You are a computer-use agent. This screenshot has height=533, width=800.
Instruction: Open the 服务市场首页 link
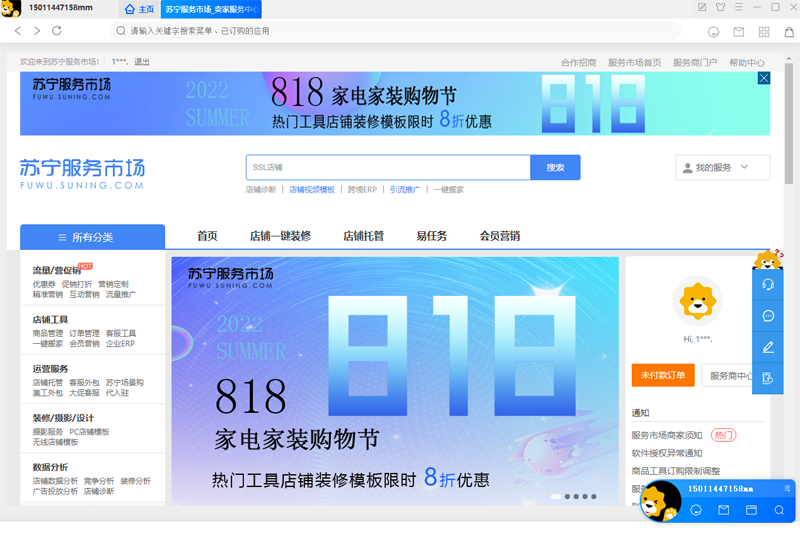[634, 63]
